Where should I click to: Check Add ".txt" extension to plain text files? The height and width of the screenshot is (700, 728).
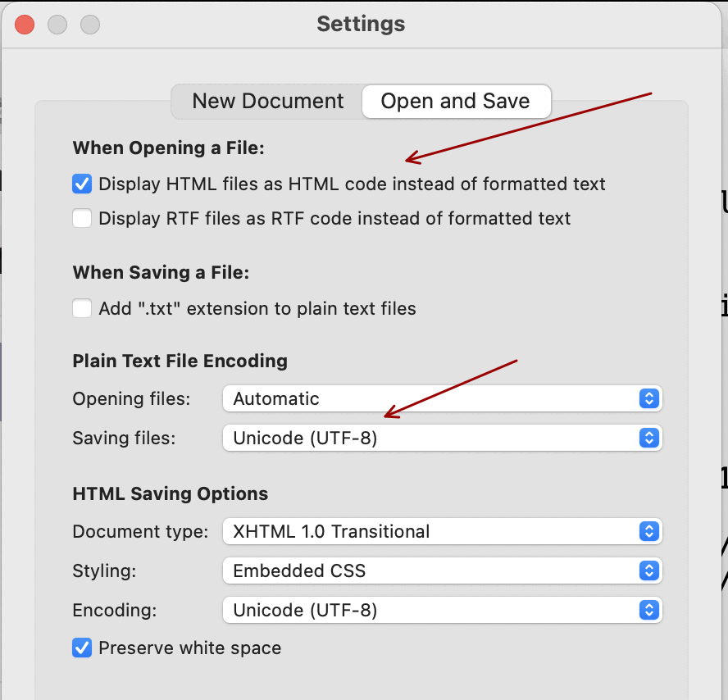coord(82,308)
